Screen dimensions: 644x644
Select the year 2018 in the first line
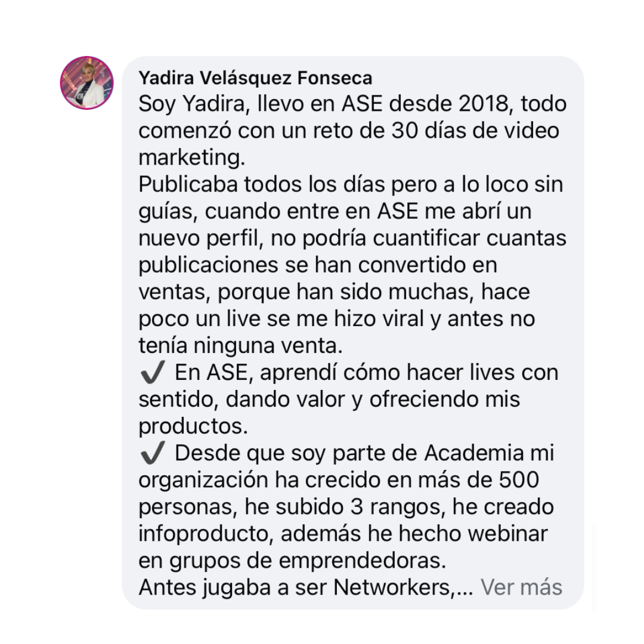coord(484,104)
